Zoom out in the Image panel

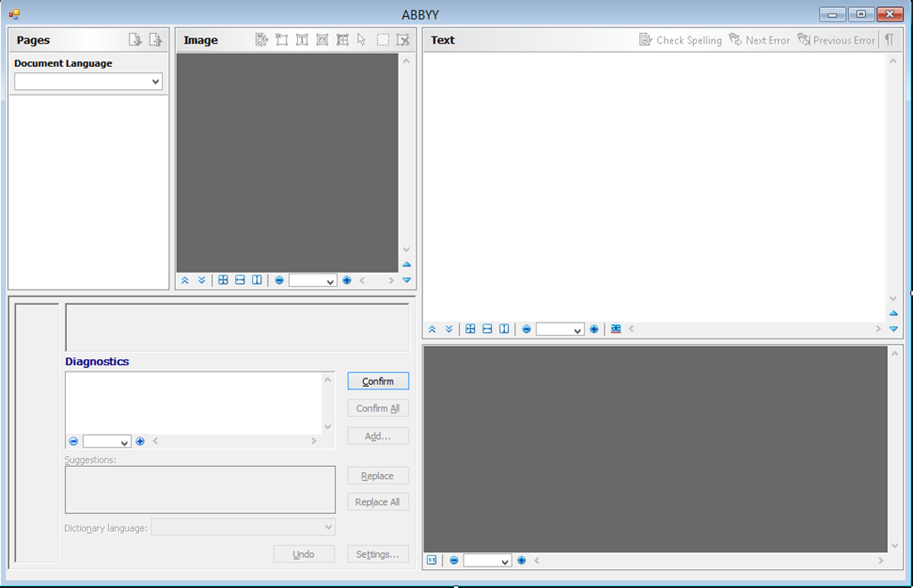tap(279, 281)
